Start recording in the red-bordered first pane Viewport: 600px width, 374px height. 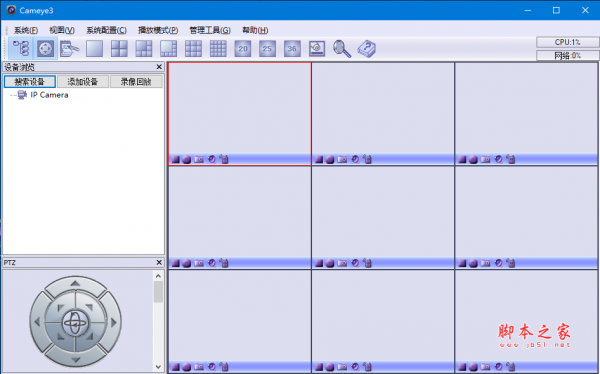pos(186,159)
